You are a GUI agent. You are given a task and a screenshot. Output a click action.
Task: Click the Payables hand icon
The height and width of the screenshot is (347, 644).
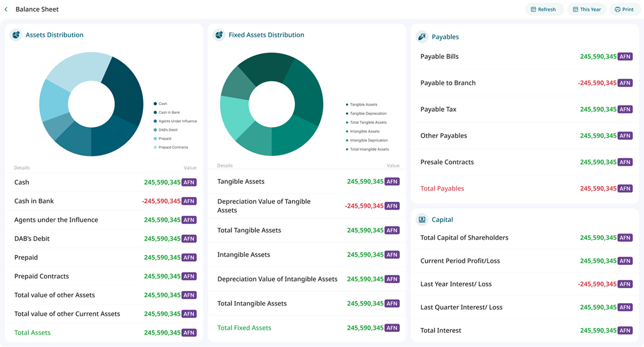pos(422,37)
